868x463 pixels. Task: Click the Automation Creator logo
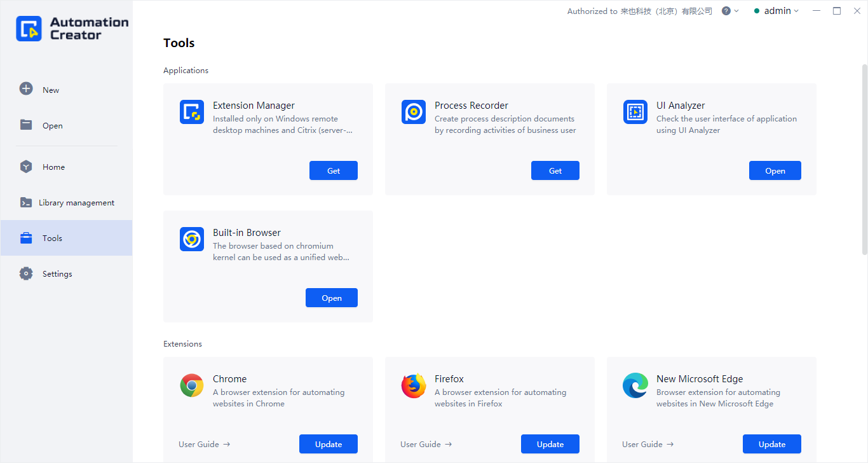(72, 29)
